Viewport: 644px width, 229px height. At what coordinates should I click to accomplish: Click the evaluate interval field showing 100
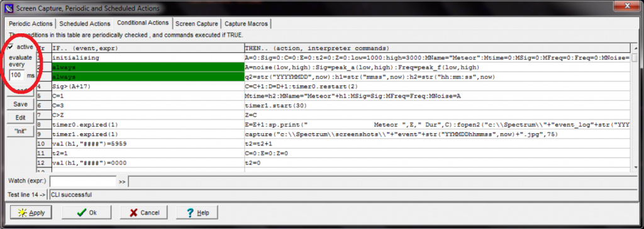tap(17, 75)
